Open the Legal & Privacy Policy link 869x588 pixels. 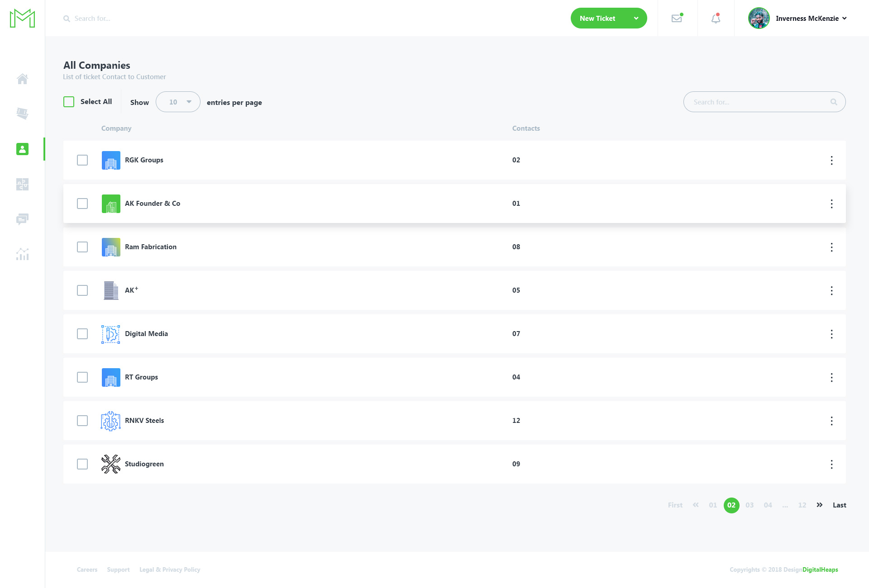pos(170,569)
